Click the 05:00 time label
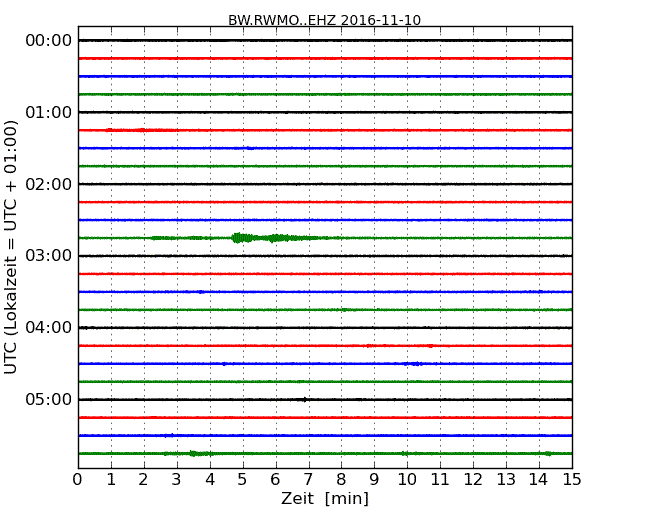The image size is (650, 520). pos(49,399)
